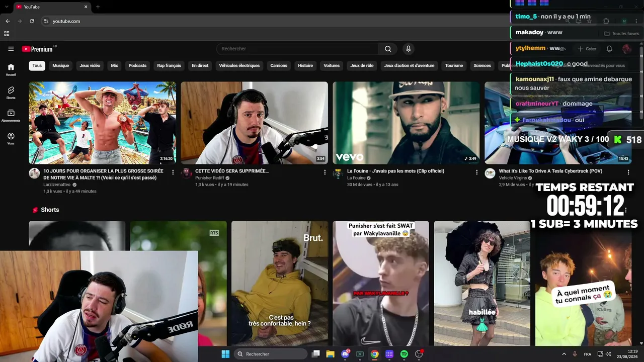Open Shorts in the left sidebar
This screenshot has height=362, width=644.
pyautogui.click(x=11, y=93)
